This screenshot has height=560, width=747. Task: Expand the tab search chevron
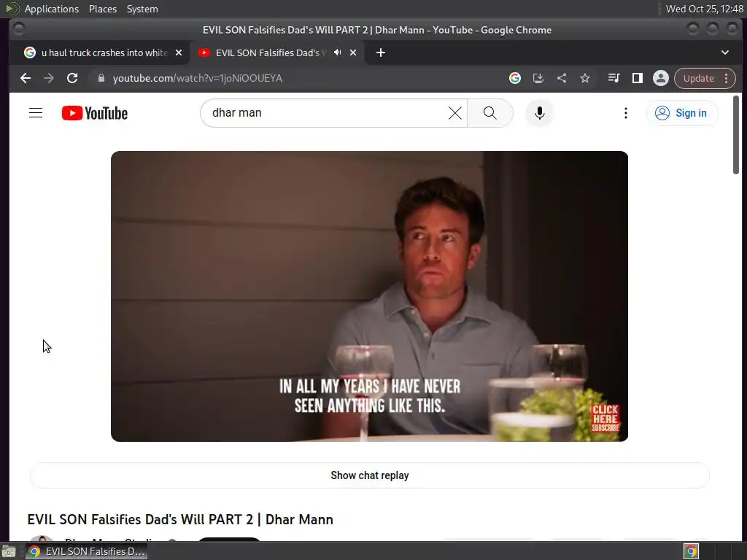[724, 52]
